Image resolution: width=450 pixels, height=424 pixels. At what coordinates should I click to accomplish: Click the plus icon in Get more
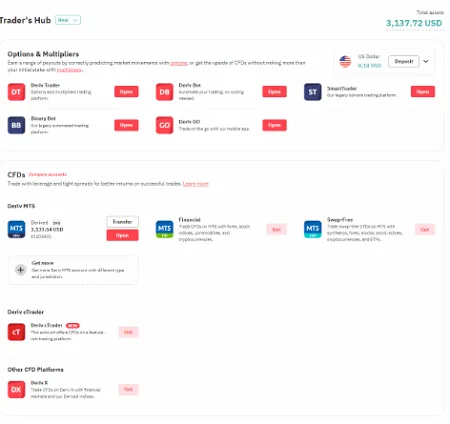pos(21,270)
